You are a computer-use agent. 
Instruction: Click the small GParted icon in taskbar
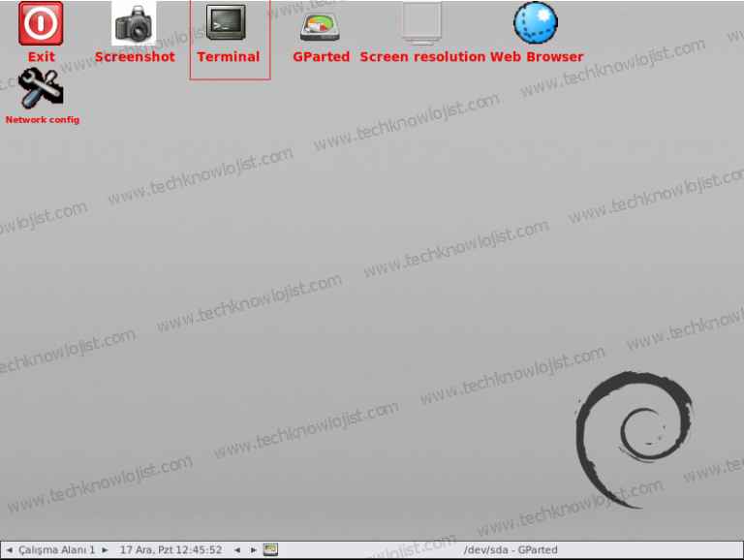pos(270,549)
